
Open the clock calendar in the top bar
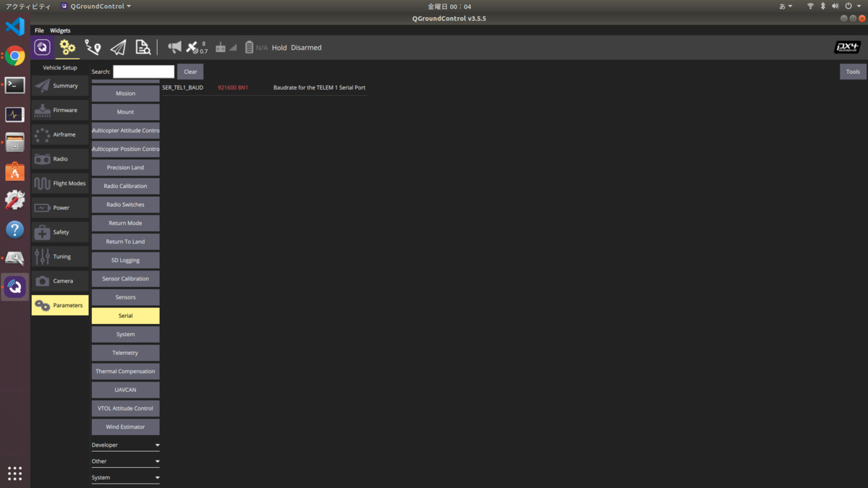click(449, 6)
